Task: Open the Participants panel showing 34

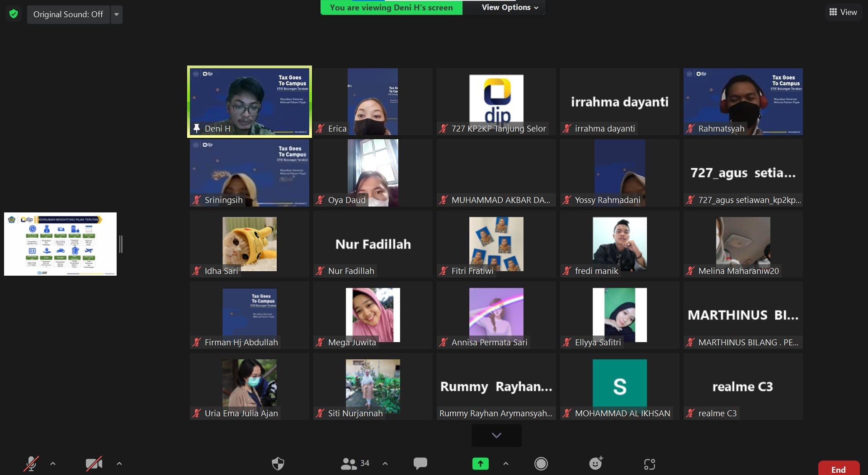Action: point(355,463)
